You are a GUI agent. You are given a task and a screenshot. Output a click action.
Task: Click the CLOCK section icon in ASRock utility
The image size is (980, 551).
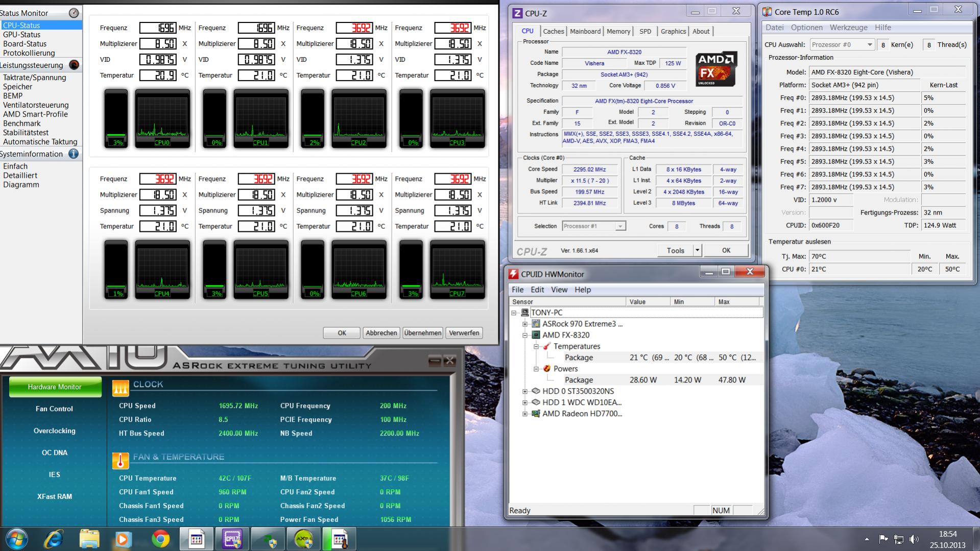pyautogui.click(x=121, y=388)
